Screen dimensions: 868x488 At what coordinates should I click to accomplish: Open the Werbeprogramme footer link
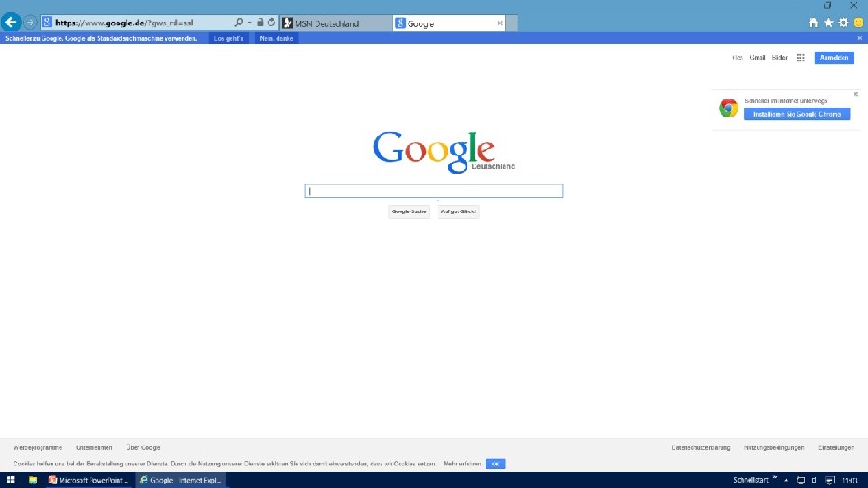coord(38,447)
